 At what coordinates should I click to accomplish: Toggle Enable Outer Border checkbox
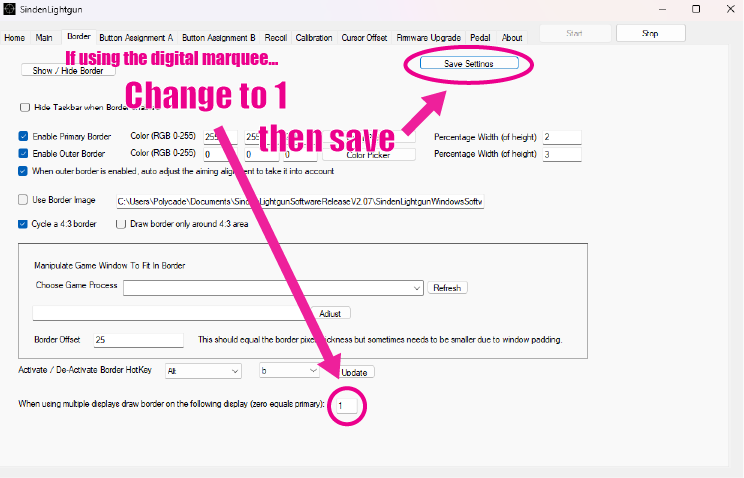tap(23, 153)
